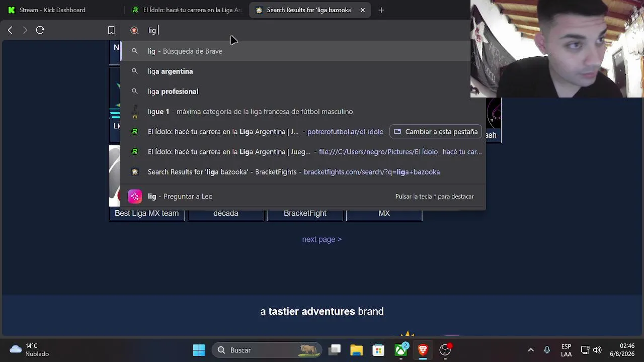Open Task View from the taskbar
Screen dimensions: 644x362
(x=335, y=350)
